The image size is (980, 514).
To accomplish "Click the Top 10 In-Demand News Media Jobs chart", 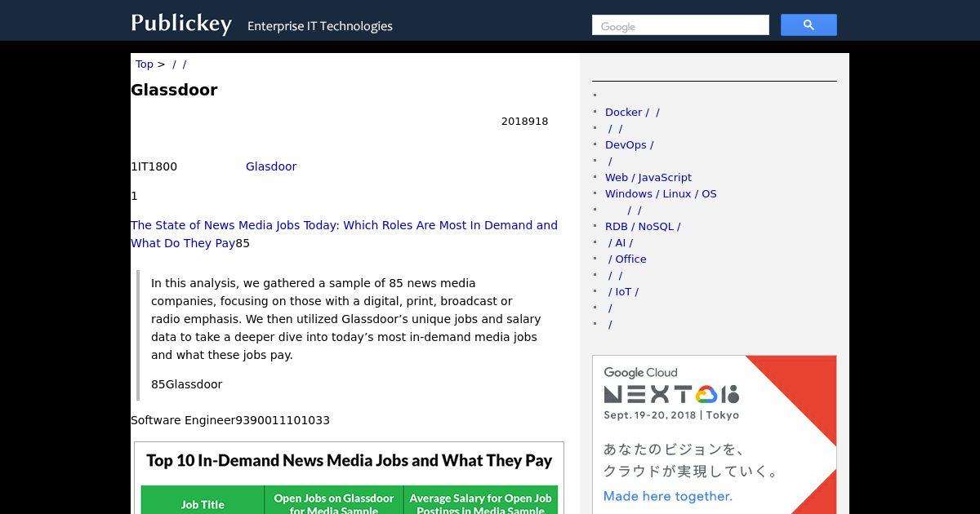I will (x=349, y=478).
